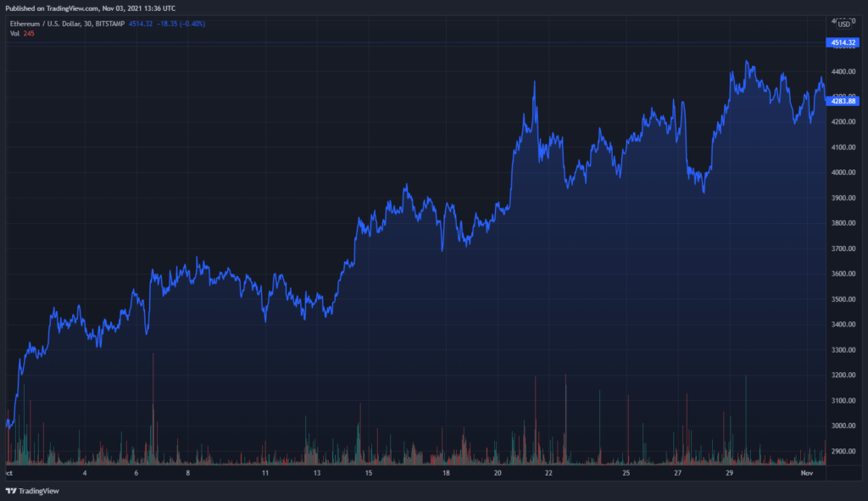Click the 3400.00 price axis label

point(843,325)
